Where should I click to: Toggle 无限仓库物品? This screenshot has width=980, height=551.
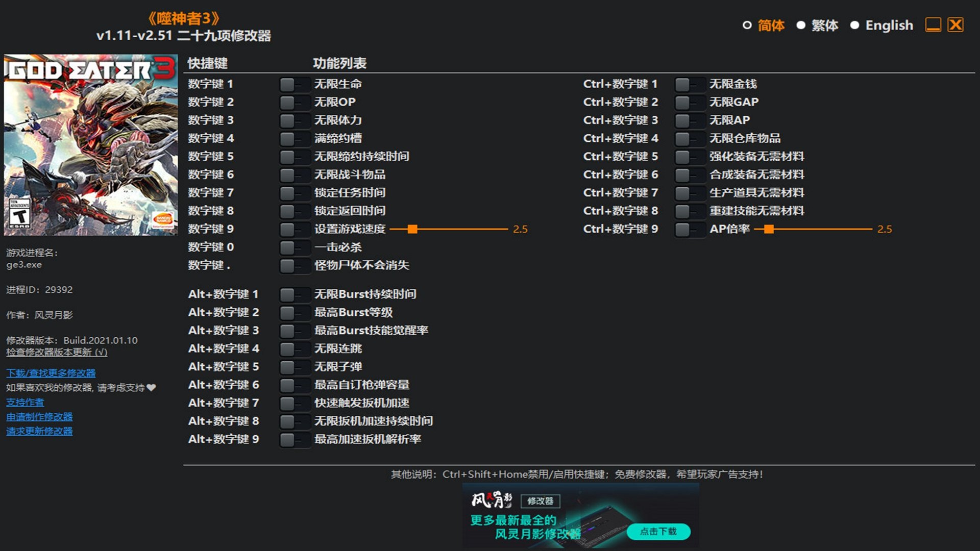coord(690,138)
